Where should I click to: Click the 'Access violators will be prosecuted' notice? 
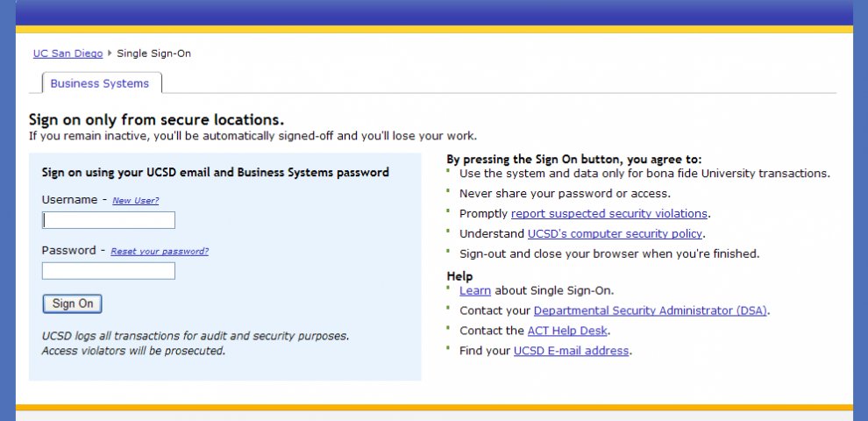[x=133, y=351]
